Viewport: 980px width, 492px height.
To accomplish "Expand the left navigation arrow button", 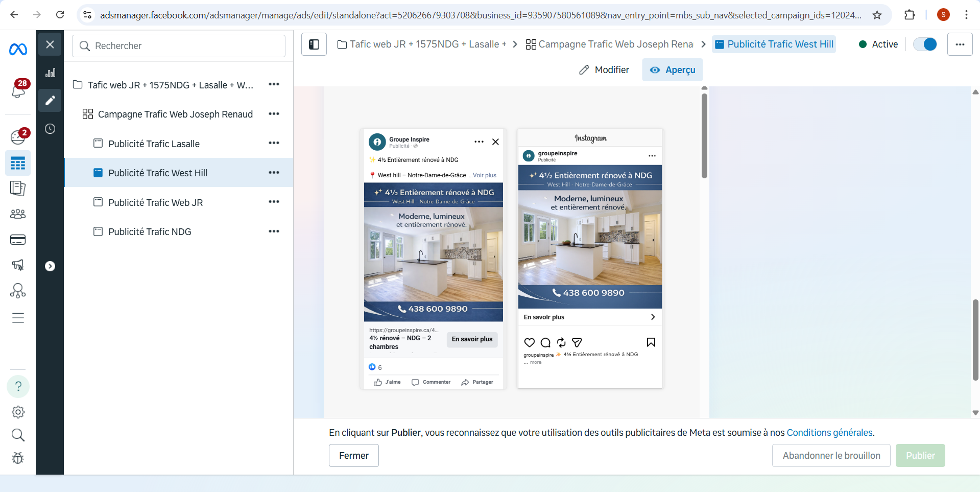I will 50,266.
